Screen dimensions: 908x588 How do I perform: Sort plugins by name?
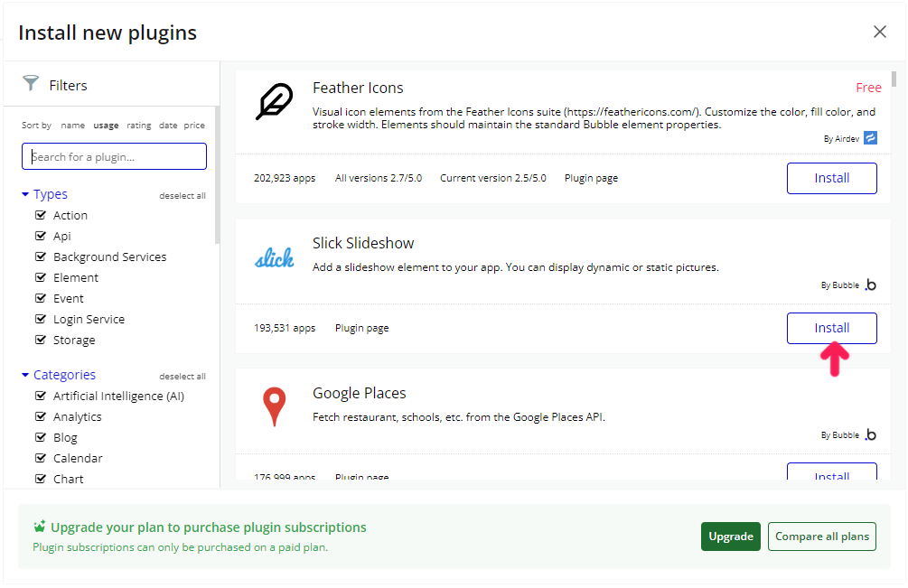click(x=73, y=125)
